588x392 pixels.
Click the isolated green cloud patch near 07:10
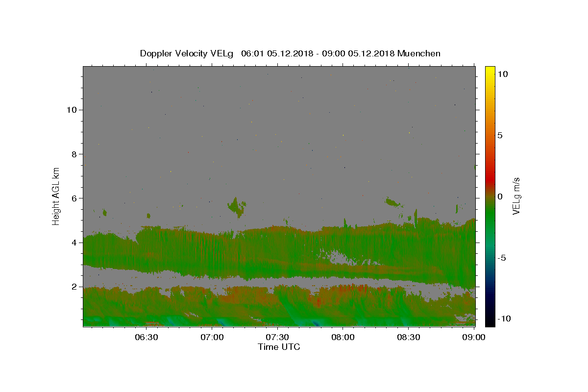pos(237,207)
